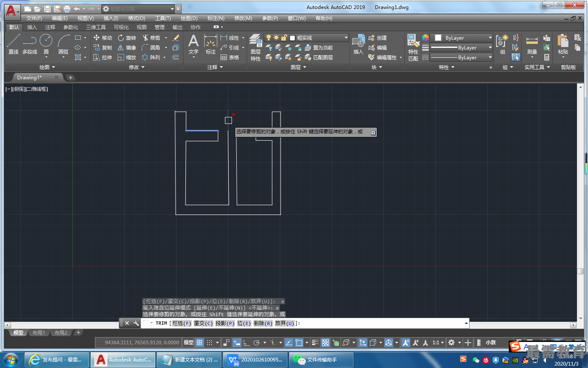Click the 移动 (Move) tool

pyautogui.click(x=102, y=38)
